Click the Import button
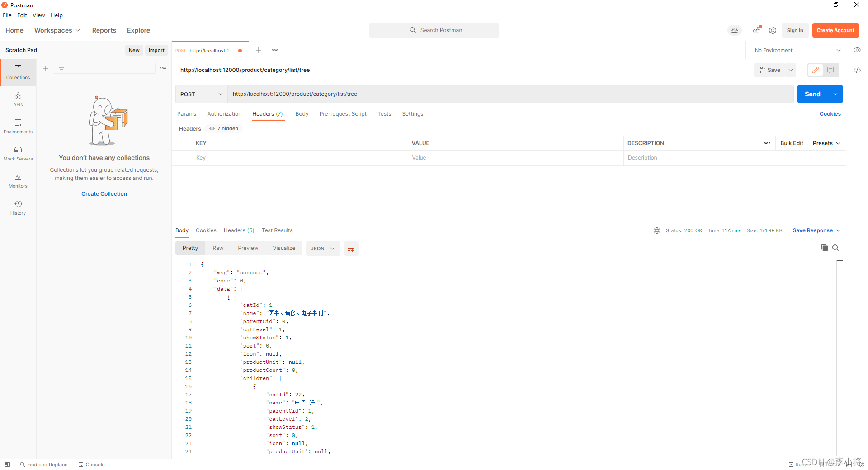This screenshot has height=470, width=868. 156,50
